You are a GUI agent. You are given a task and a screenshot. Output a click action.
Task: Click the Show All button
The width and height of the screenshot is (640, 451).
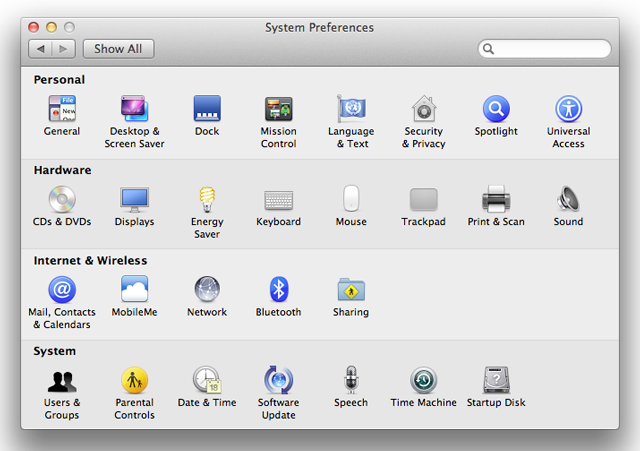pyautogui.click(x=118, y=49)
